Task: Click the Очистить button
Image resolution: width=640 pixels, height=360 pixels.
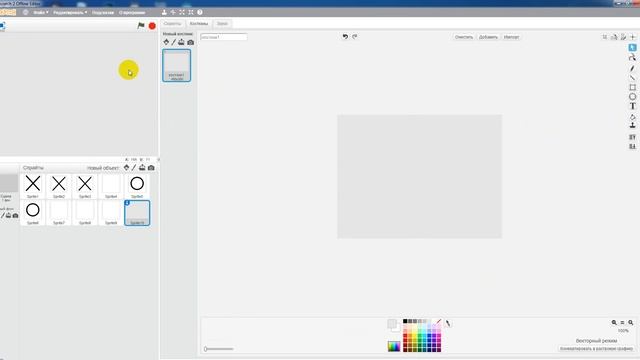Action: [x=464, y=37]
